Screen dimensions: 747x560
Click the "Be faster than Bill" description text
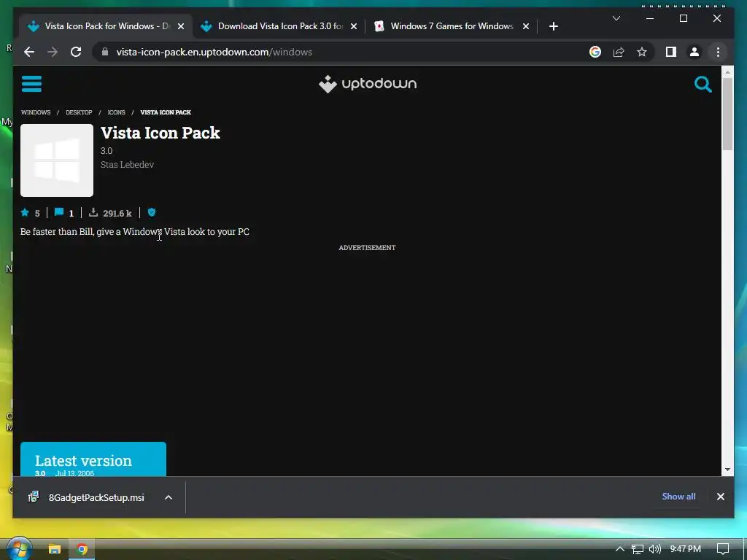pyautogui.click(x=135, y=232)
